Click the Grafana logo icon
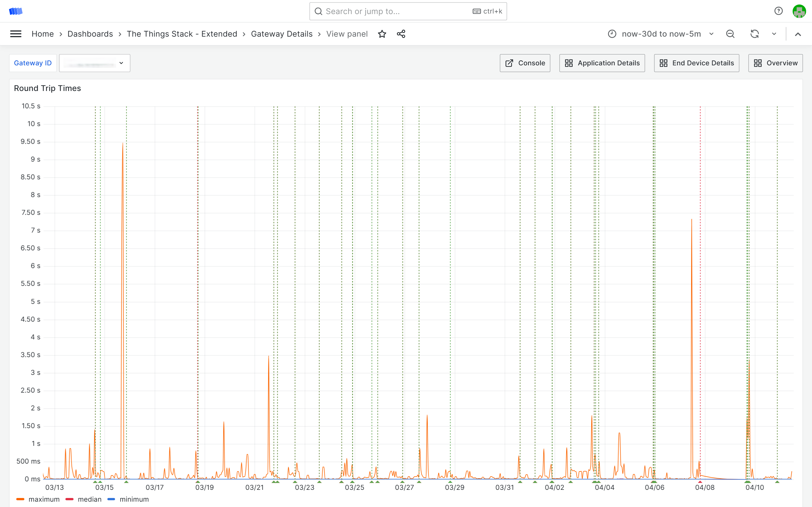 click(16, 11)
